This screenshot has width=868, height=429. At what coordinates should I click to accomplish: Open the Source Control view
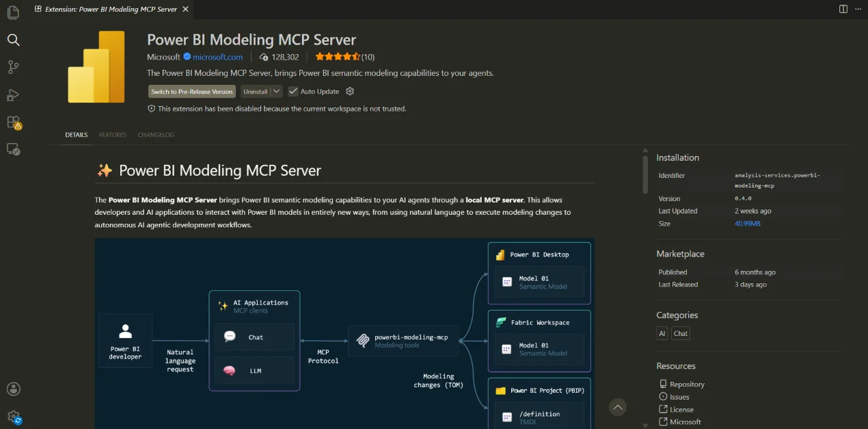click(13, 67)
